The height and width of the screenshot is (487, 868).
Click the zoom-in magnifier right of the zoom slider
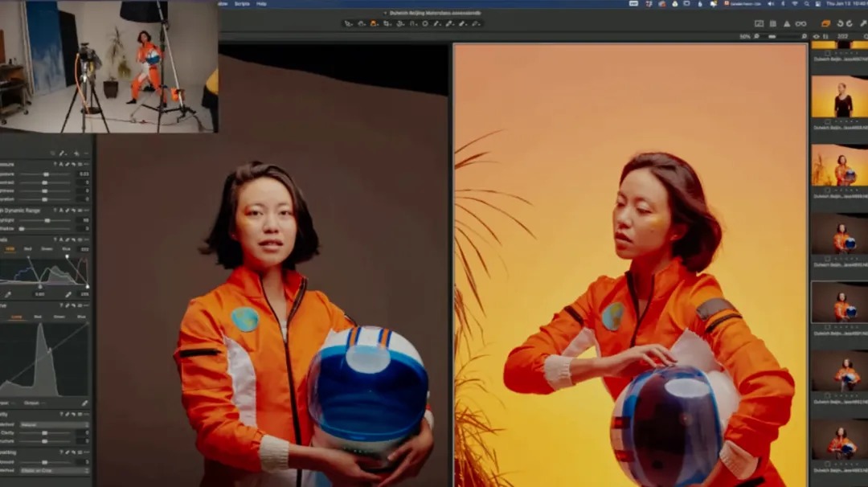[x=804, y=36]
